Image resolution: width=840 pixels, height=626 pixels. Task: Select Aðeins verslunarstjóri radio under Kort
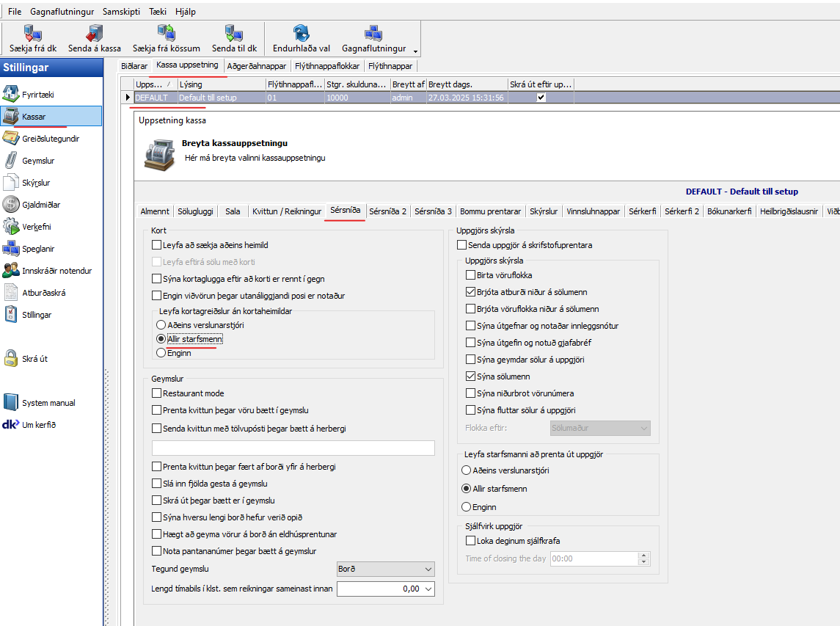tap(161, 324)
